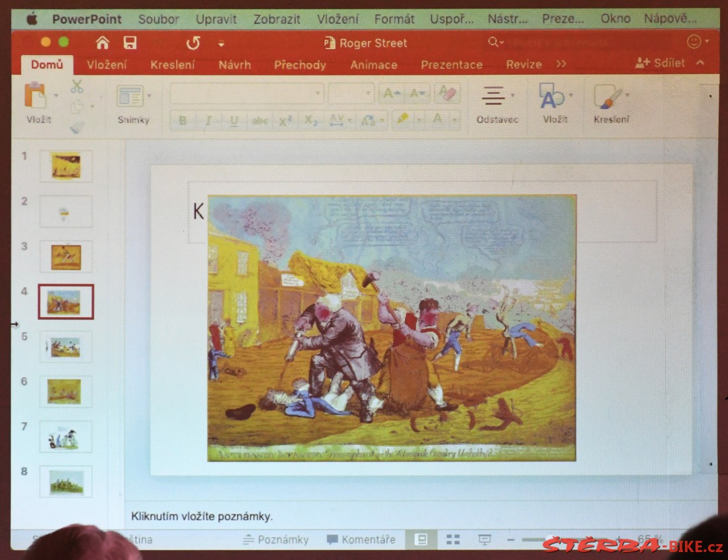Show more ribbon tabs chevron
Viewport: 728px width, 560px height.
tap(561, 64)
